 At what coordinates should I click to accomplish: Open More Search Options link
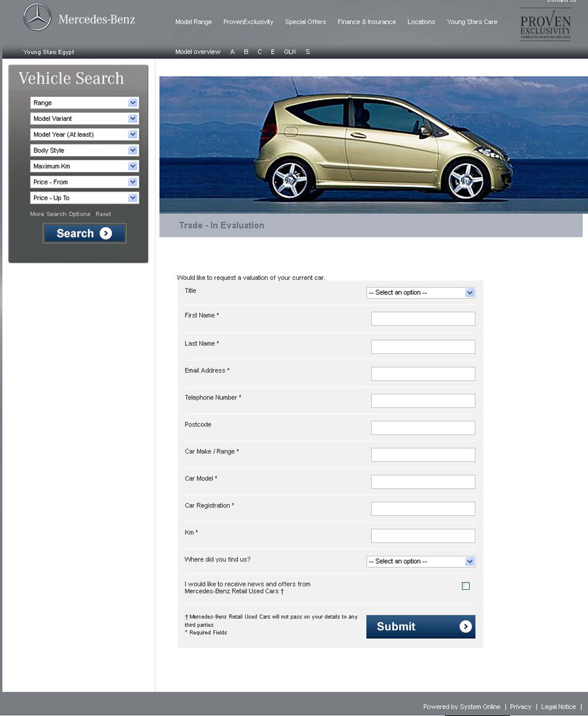(60, 214)
